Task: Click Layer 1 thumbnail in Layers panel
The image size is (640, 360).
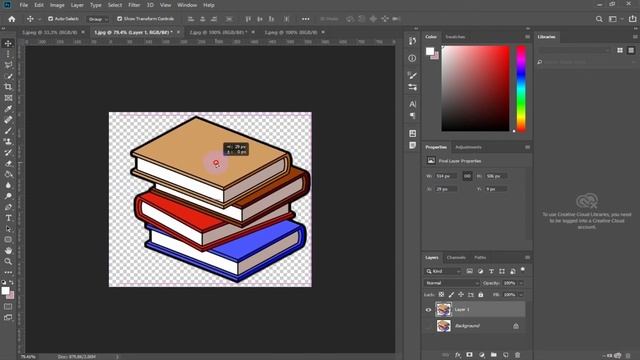Action: click(443, 309)
